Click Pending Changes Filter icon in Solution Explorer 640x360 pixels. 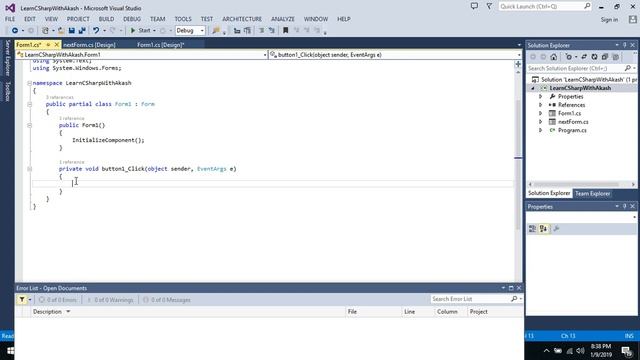569,57
